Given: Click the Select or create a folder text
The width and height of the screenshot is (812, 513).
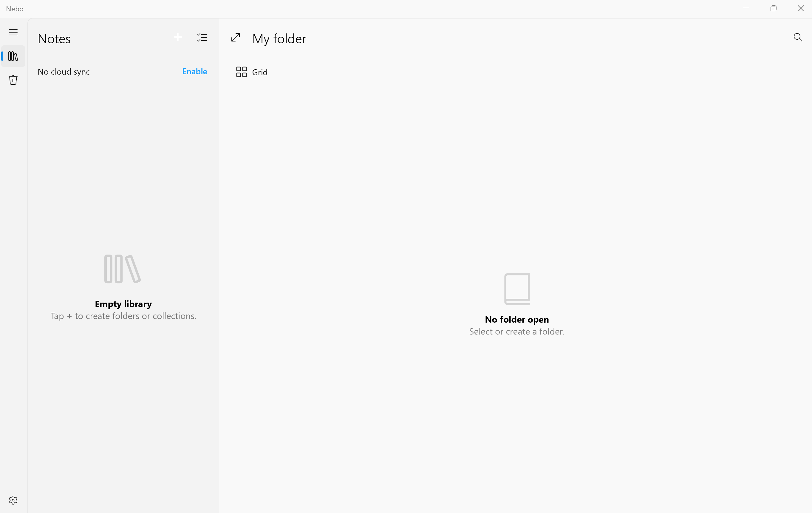Looking at the screenshot, I should pos(516,332).
